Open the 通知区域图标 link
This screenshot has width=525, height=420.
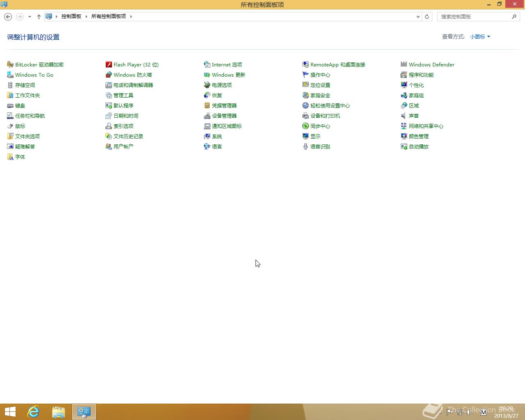[227, 126]
